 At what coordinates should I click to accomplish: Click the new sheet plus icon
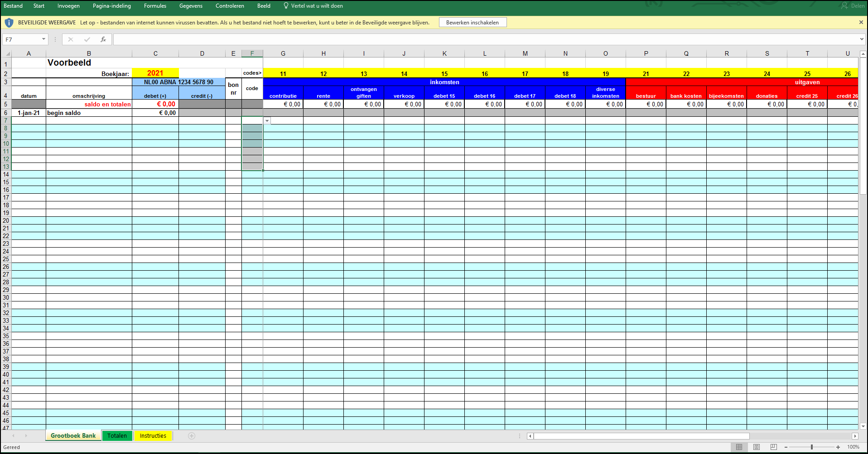(x=192, y=436)
